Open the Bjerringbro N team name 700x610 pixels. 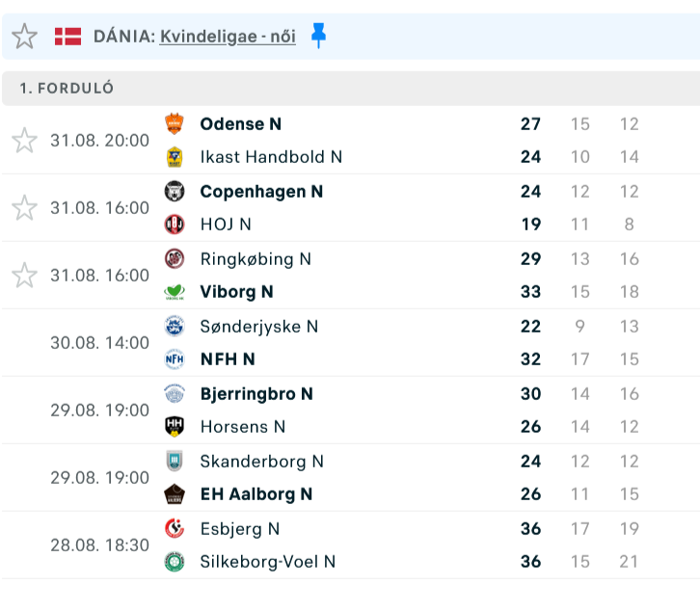[256, 393]
